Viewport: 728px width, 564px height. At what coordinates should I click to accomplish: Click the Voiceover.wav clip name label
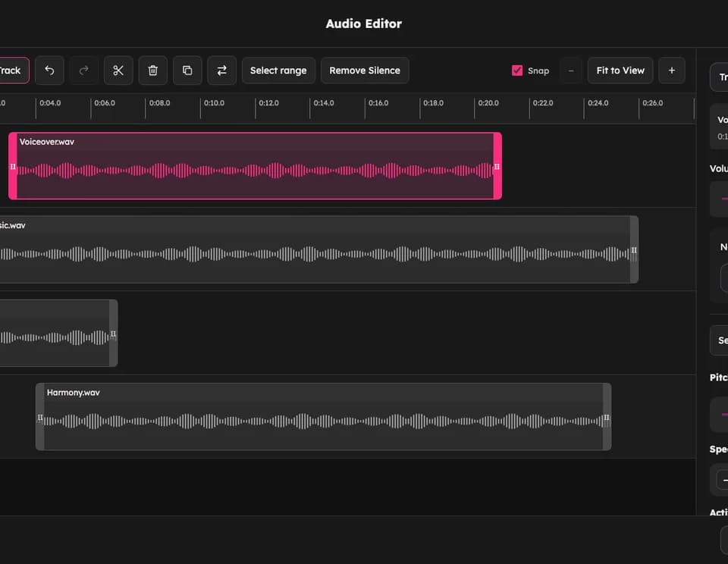[x=47, y=142]
